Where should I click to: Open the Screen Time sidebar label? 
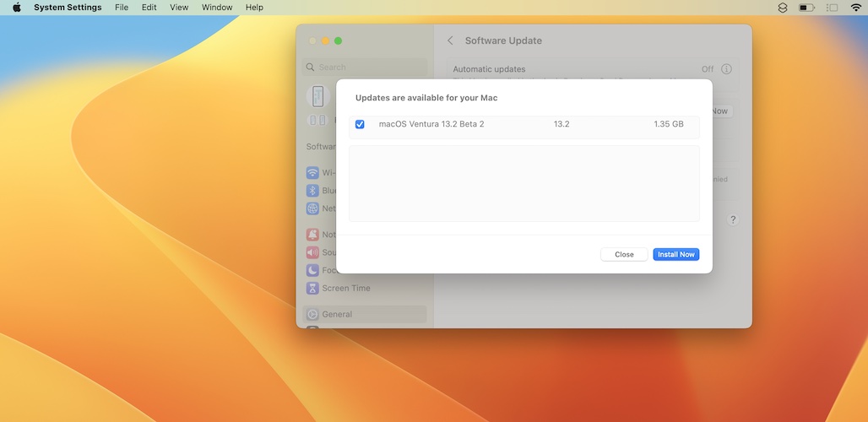coord(346,288)
